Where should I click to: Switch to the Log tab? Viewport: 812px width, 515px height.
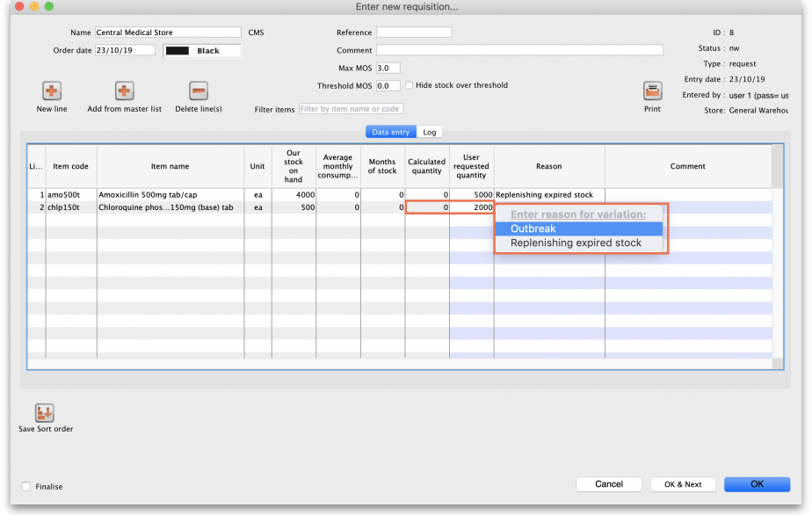(x=430, y=132)
